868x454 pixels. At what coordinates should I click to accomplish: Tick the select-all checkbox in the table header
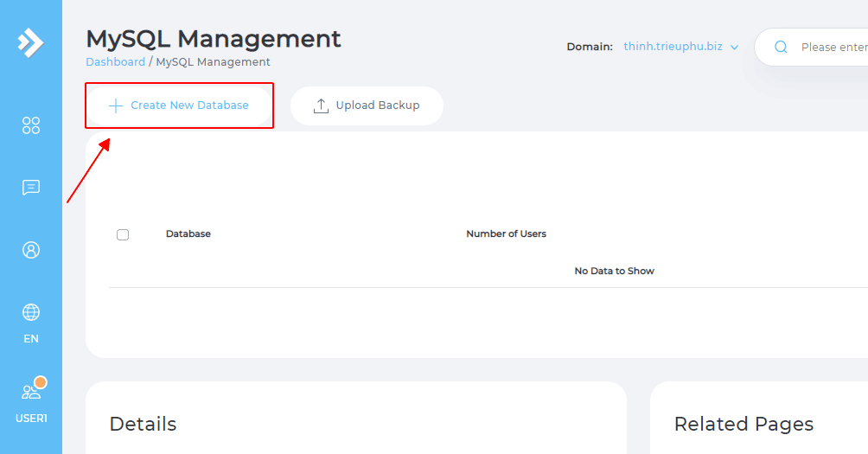click(x=123, y=234)
